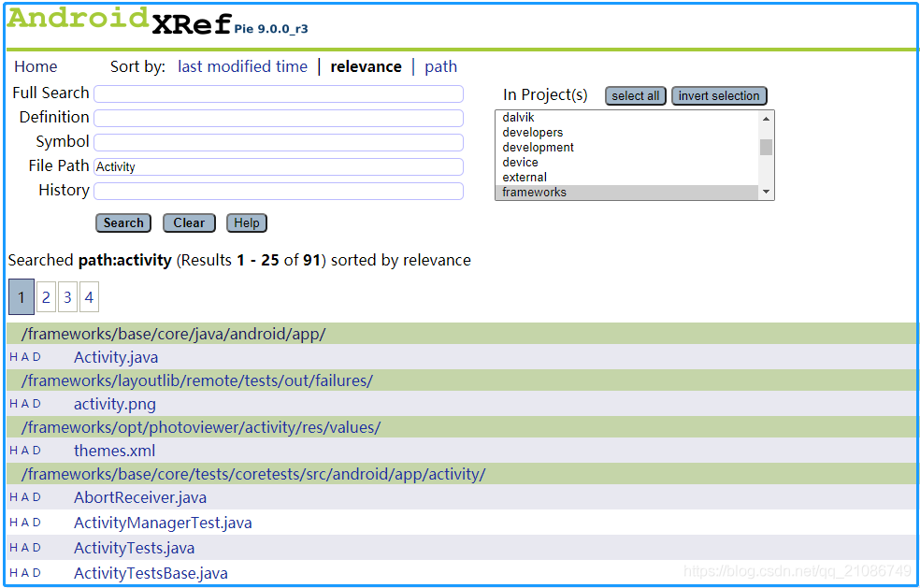Click the Search button
The image size is (920, 588).
coord(123,223)
